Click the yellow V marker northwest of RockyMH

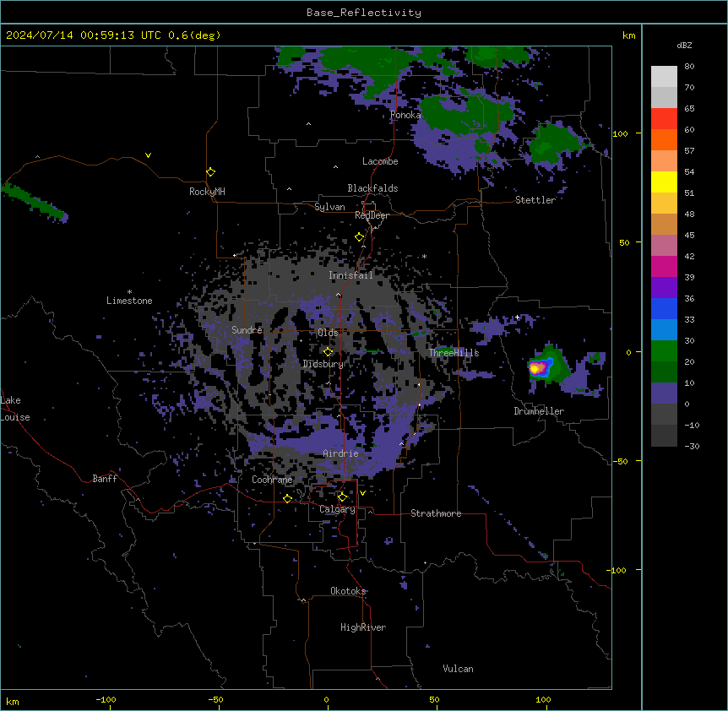click(148, 155)
